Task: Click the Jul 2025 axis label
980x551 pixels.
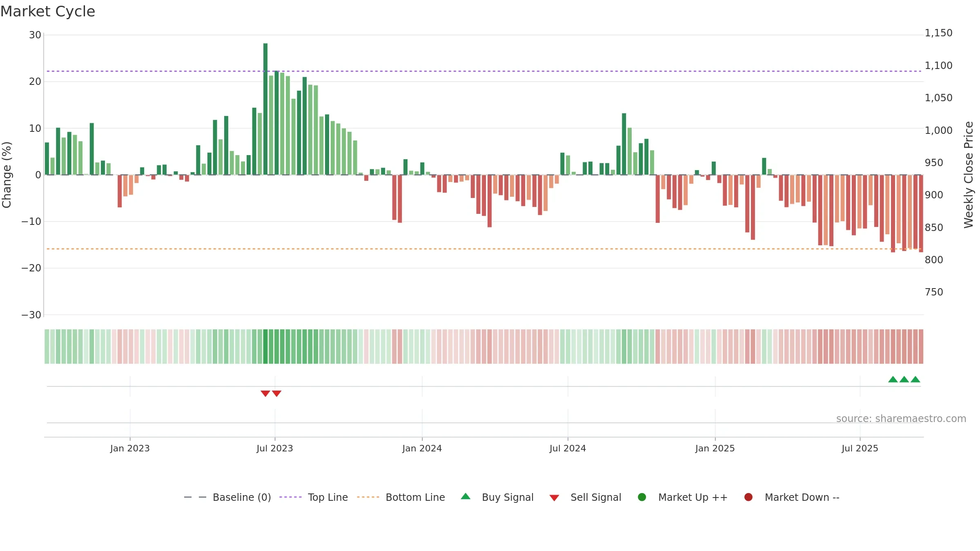Action: point(860,448)
